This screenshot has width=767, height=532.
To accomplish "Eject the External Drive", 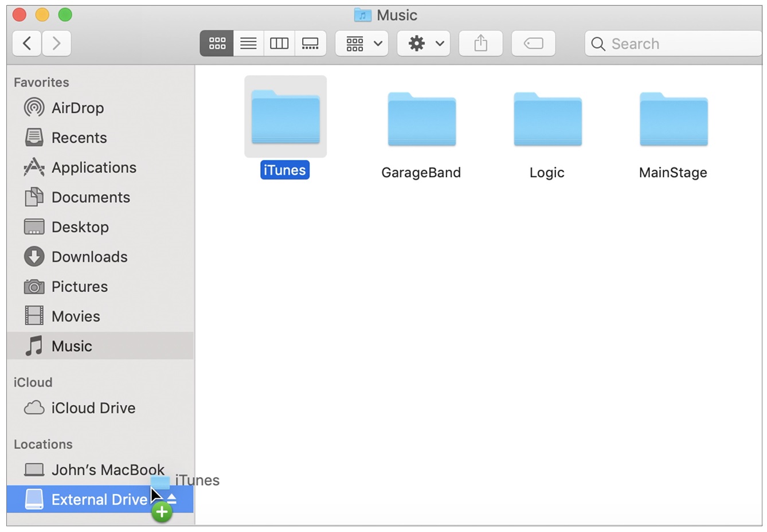I will (172, 499).
